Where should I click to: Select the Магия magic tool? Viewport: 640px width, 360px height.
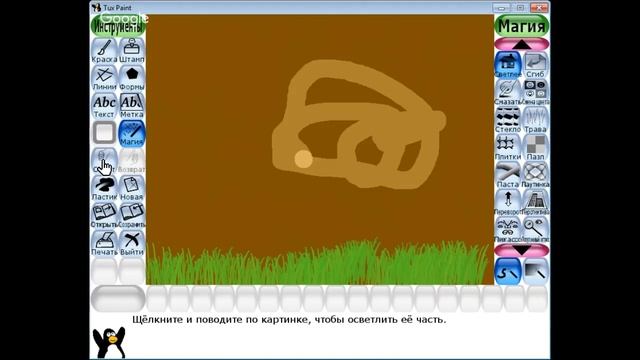tap(132, 133)
